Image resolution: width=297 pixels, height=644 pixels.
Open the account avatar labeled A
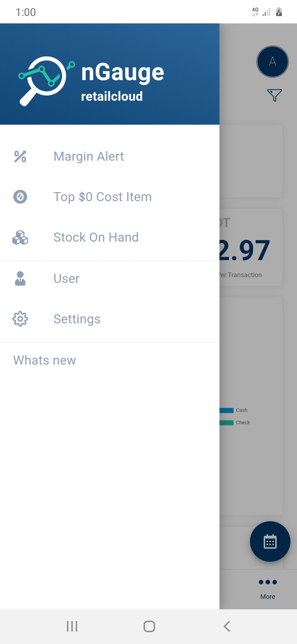pos(272,62)
